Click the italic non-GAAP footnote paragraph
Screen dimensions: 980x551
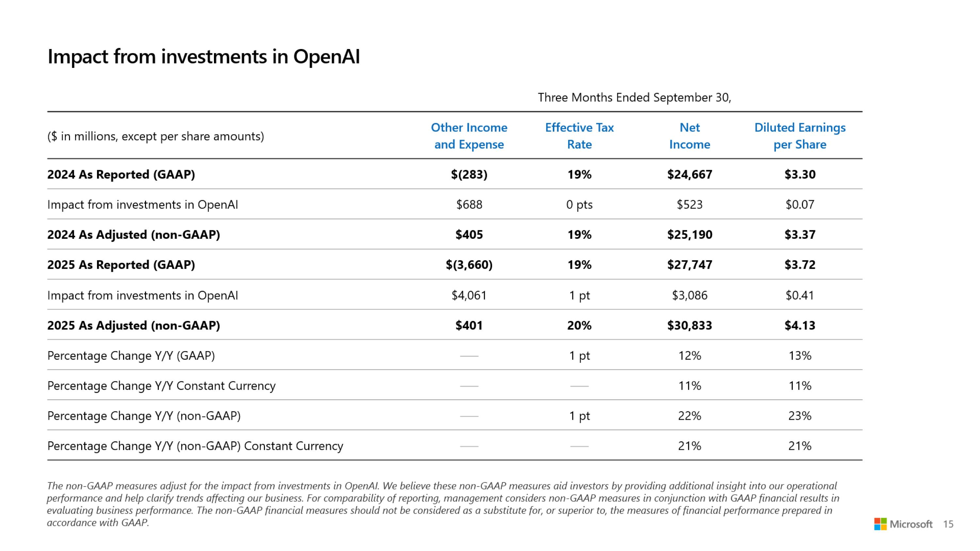click(x=441, y=504)
